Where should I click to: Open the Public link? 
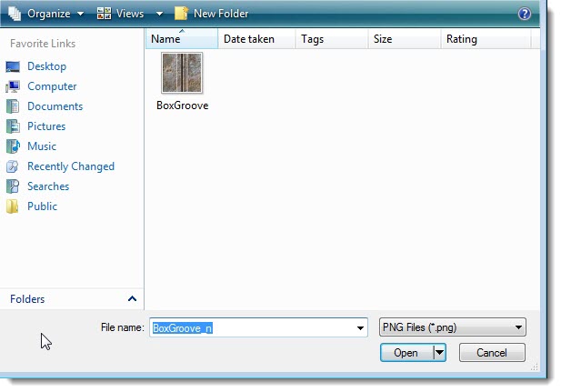[x=42, y=206]
